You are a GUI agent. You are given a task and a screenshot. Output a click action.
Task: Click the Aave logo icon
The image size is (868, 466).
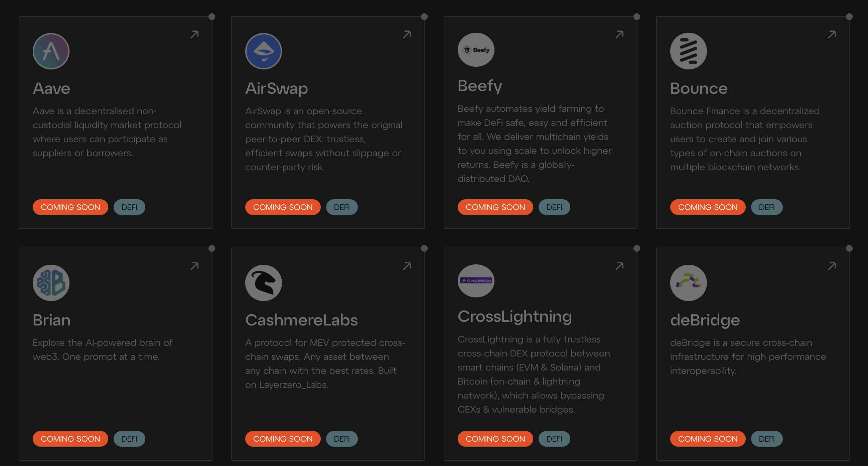51,51
